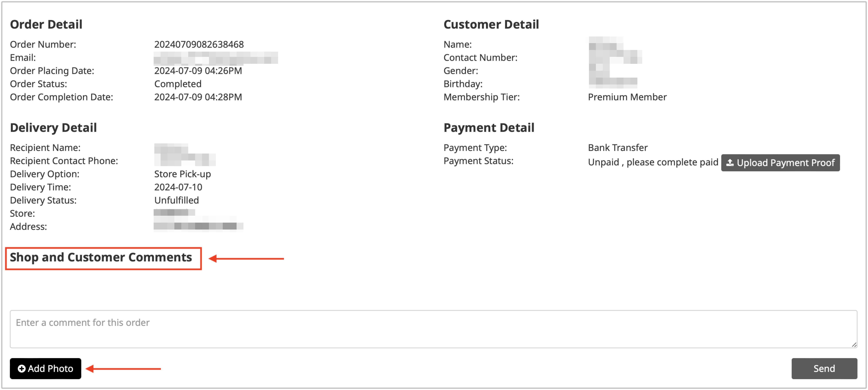
Task: Click the Send button
Action: pos(824,368)
